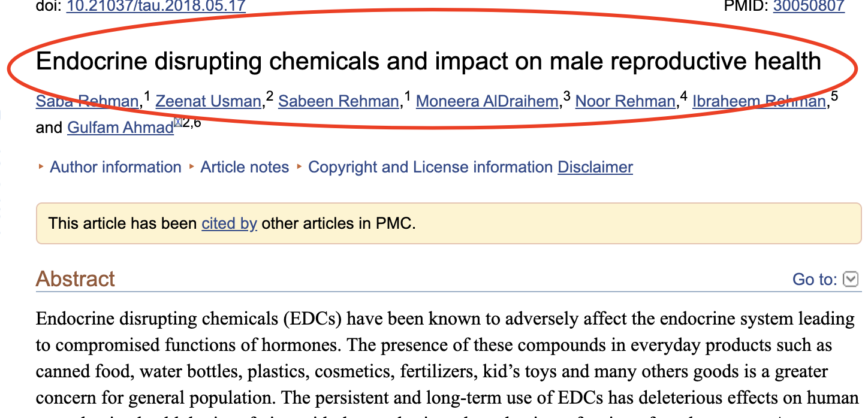Expand Copyright and License information
The image size is (868, 418).
[x=430, y=167]
